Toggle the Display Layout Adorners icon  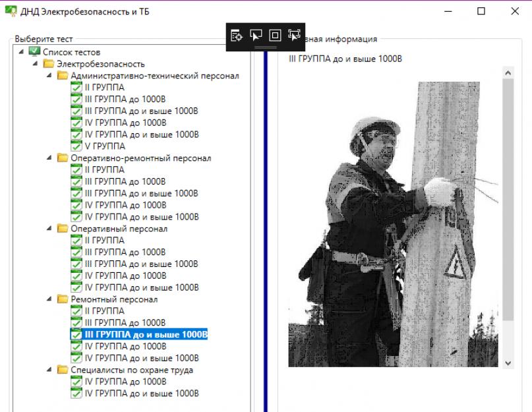pos(276,36)
